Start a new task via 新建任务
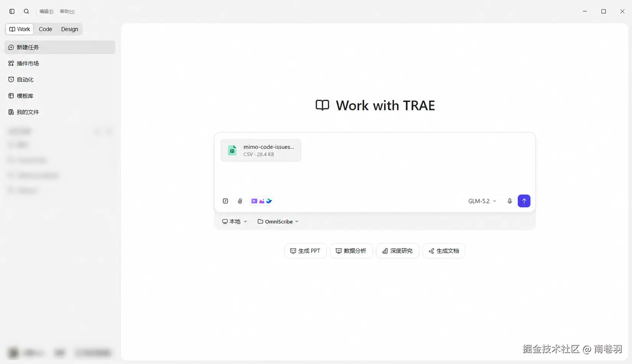This screenshot has height=364, width=632. pos(60,47)
